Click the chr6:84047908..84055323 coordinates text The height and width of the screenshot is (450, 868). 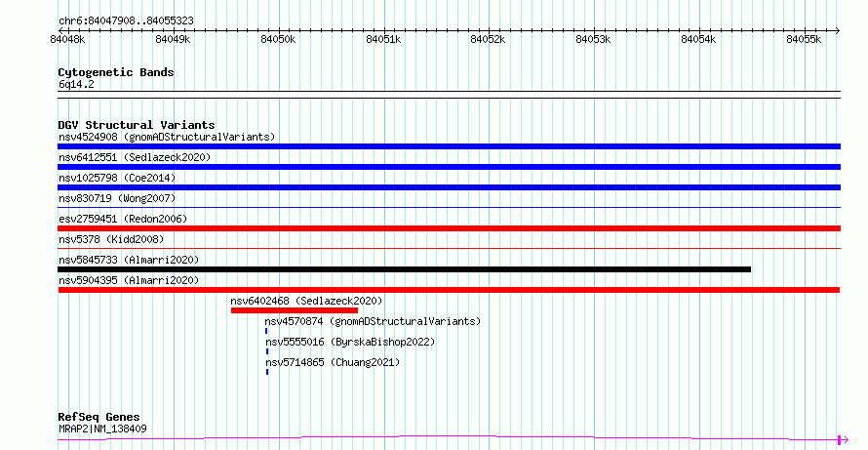coord(126,21)
